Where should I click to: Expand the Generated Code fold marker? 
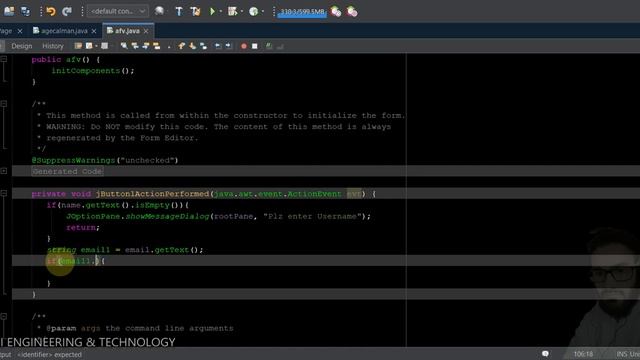(x=4, y=171)
